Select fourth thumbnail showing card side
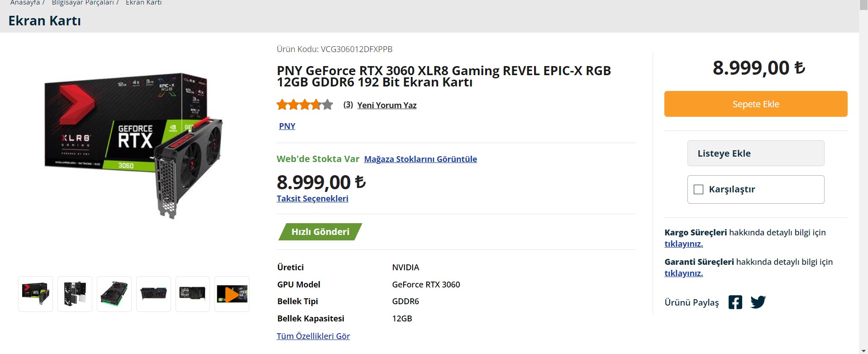The image size is (868, 354). pos(153,294)
